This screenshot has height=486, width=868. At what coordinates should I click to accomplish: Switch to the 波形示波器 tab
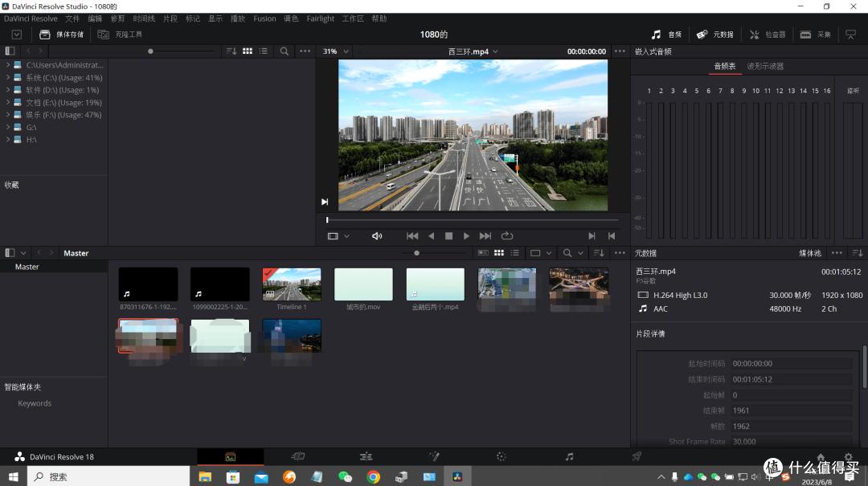[x=765, y=66]
